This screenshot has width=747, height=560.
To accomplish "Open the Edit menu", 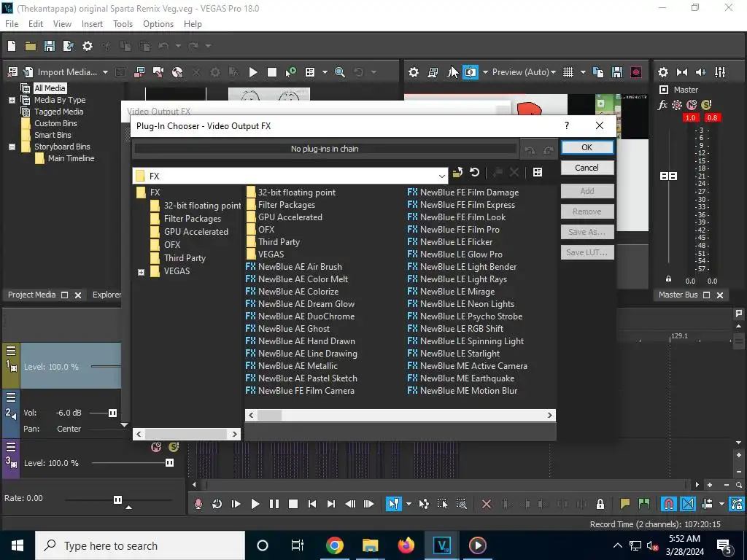I will coord(36,24).
